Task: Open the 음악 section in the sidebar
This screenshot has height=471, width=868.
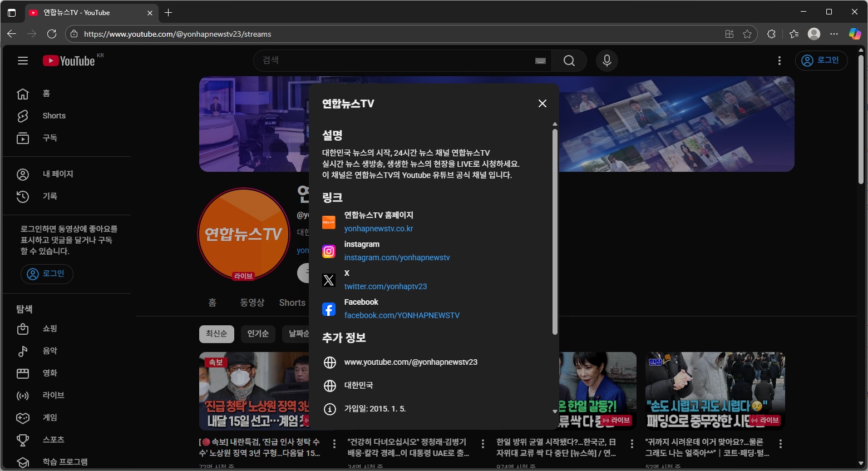Action: click(x=50, y=350)
